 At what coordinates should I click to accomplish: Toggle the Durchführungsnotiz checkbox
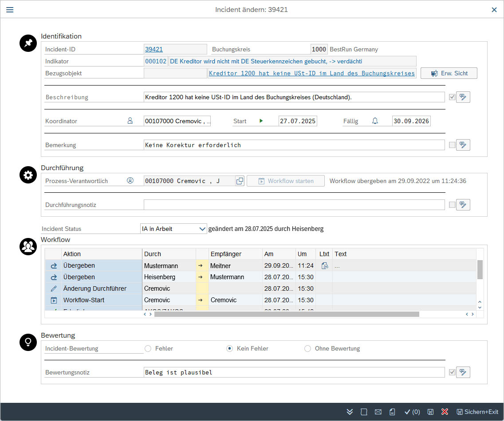click(x=452, y=205)
